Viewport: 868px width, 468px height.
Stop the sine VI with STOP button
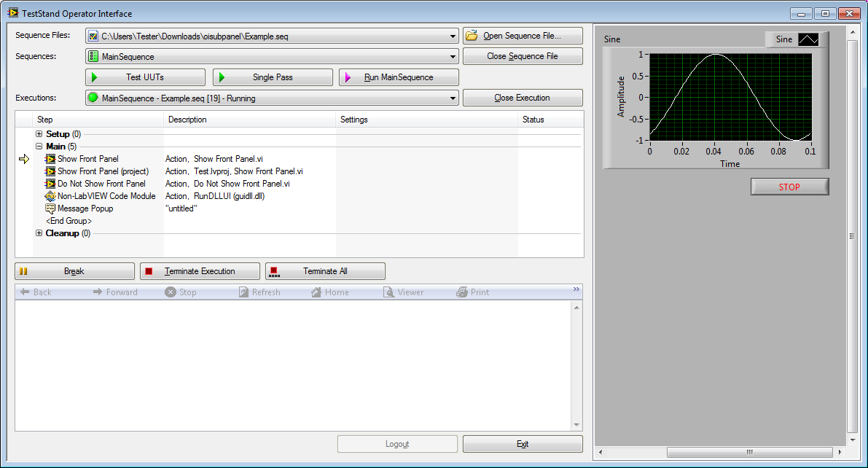pos(789,187)
